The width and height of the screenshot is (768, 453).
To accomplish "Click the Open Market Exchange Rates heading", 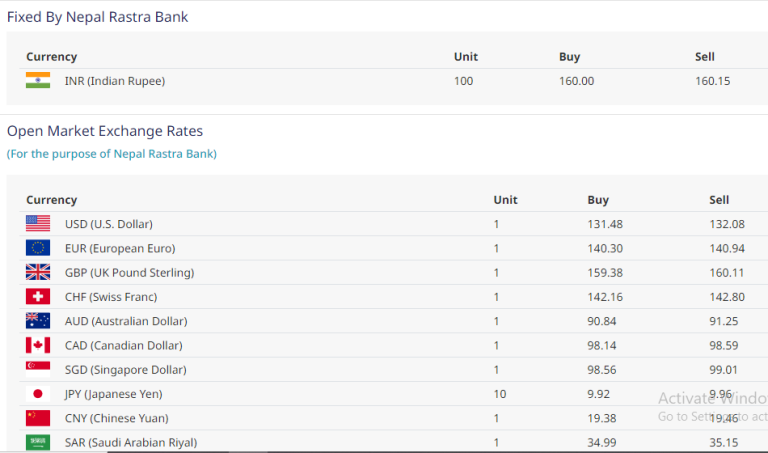I will pyautogui.click(x=105, y=131).
